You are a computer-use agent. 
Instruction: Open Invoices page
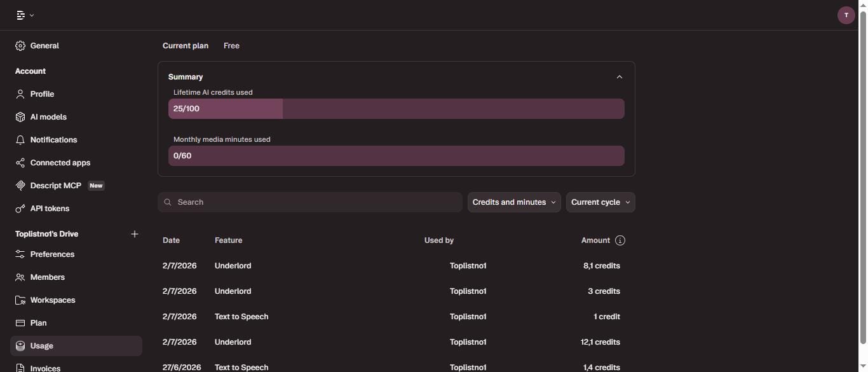click(76, 366)
